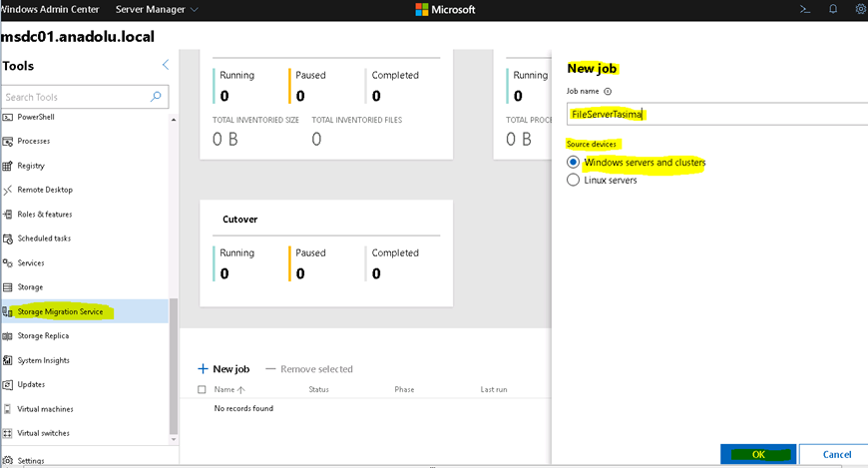Tick the select-all checkbox in jobs table
Viewport: 868px width, 468px height.
point(202,389)
